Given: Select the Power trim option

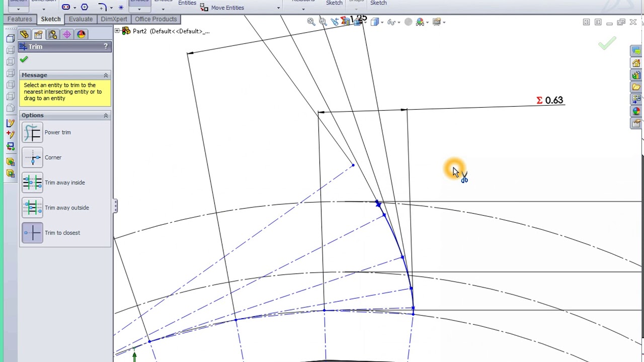Looking at the screenshot, I should pyautogui.click(x=32, y=133).
